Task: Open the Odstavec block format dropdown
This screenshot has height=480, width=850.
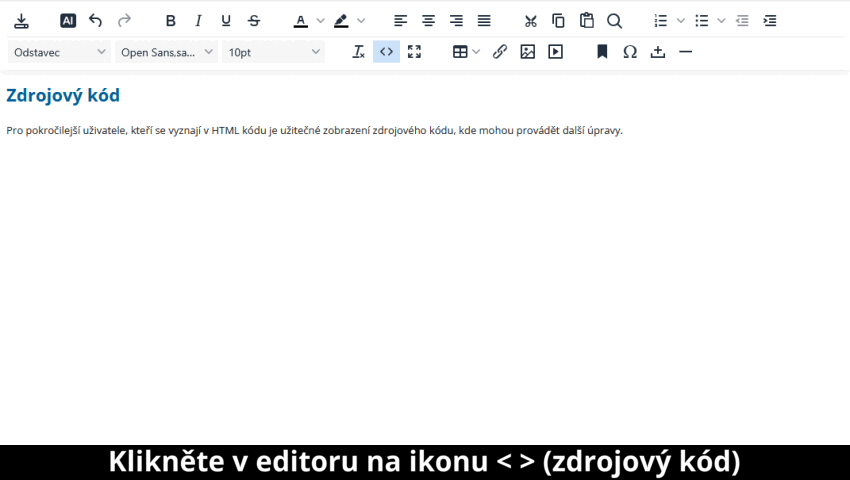Action: (x=60, y=52)
